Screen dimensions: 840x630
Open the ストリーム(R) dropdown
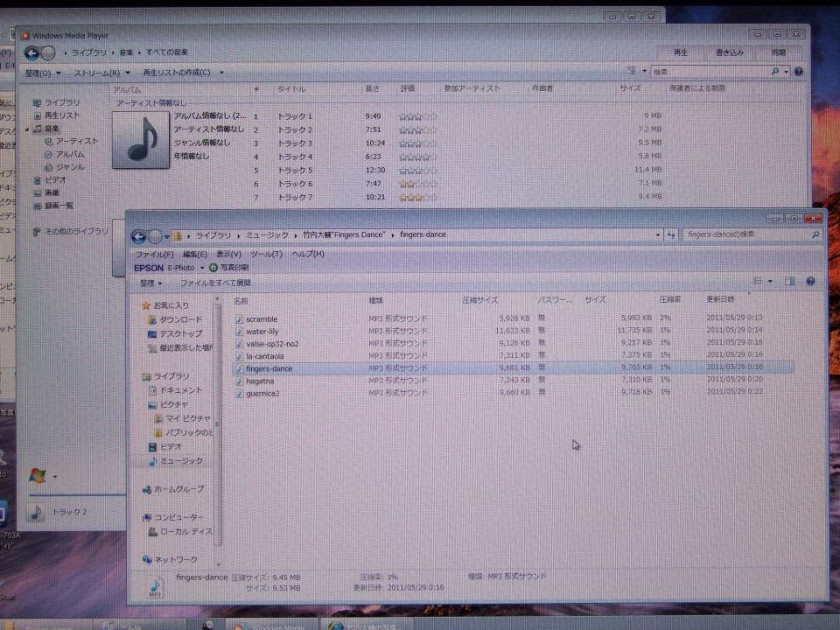coord(101,73)
